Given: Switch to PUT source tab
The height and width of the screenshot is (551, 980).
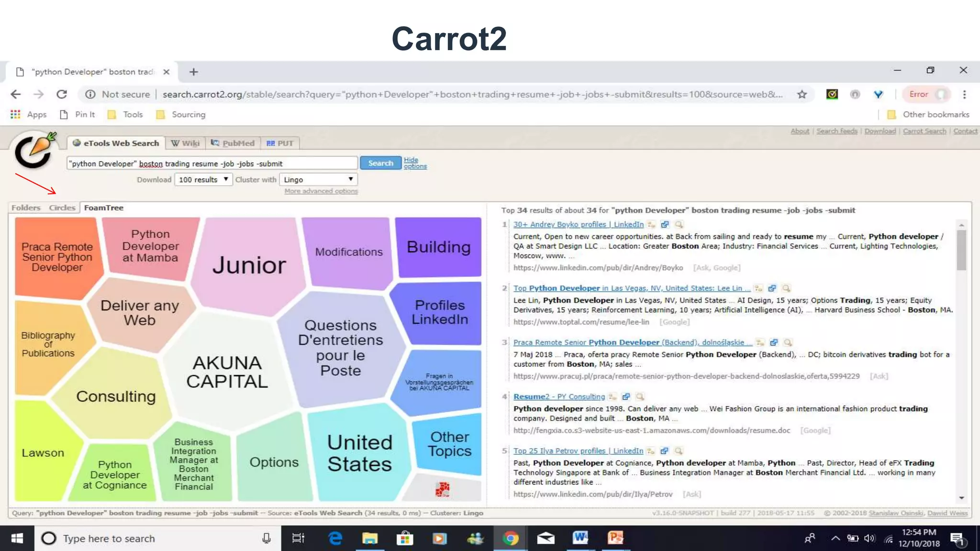Looking at the screenshot, I should coord(280,143).
